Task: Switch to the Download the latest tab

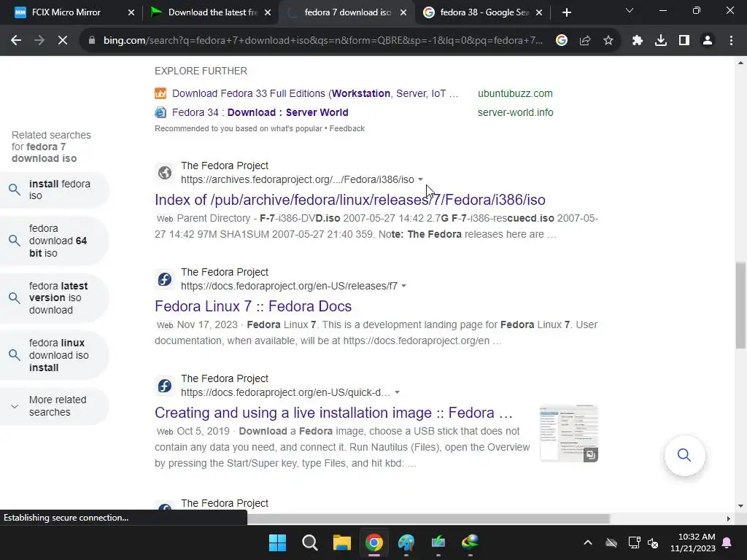Action: coord(212,12)
